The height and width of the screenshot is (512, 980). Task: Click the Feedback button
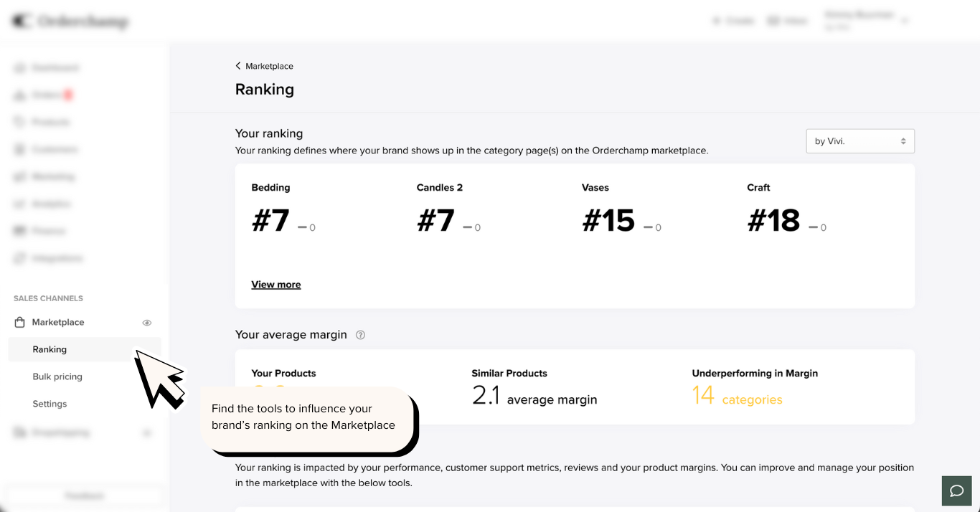(85, 496)
